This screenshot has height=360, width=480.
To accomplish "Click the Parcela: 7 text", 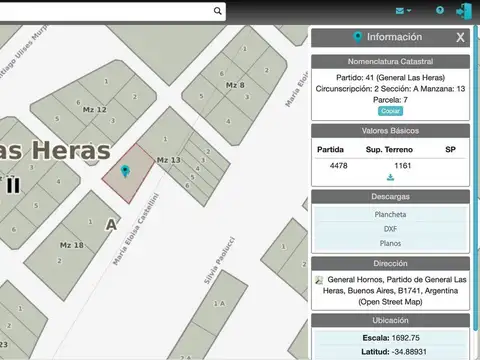I will click(x=390, y=100).
